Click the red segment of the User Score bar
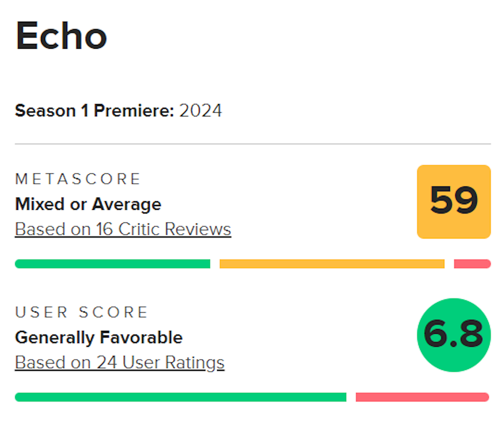This screenshot has height=424, width=504. point(422,396)
